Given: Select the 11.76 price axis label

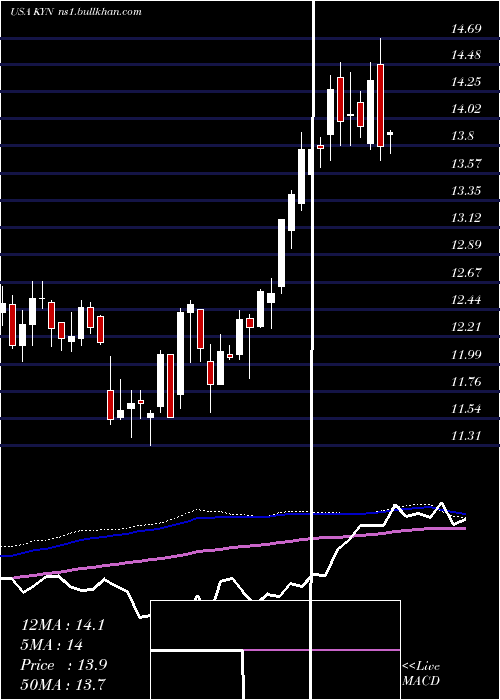Looking at the screenshot, I should click(466, 381).
